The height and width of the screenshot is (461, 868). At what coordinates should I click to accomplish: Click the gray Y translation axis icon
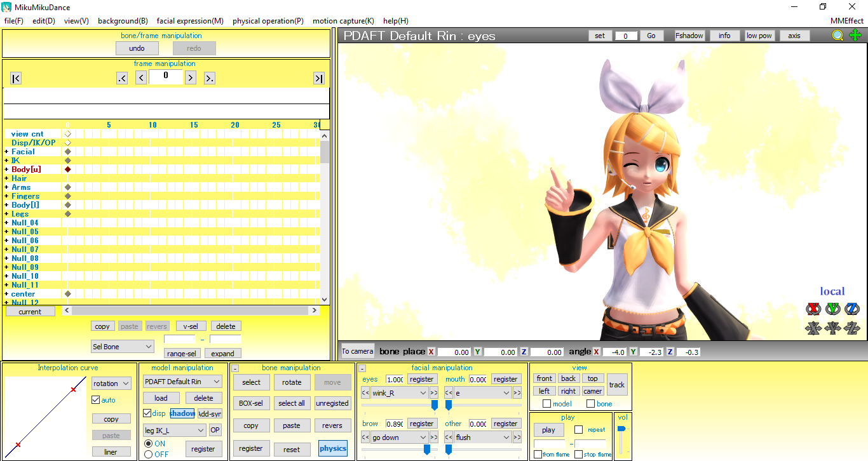[x=834, y=329]
